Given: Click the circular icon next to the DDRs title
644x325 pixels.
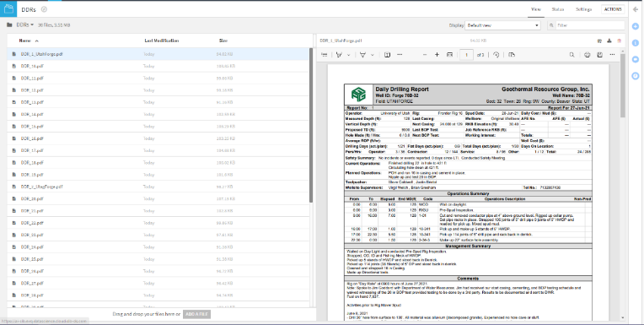Looking at the screenshot, I should pos(45,9).
